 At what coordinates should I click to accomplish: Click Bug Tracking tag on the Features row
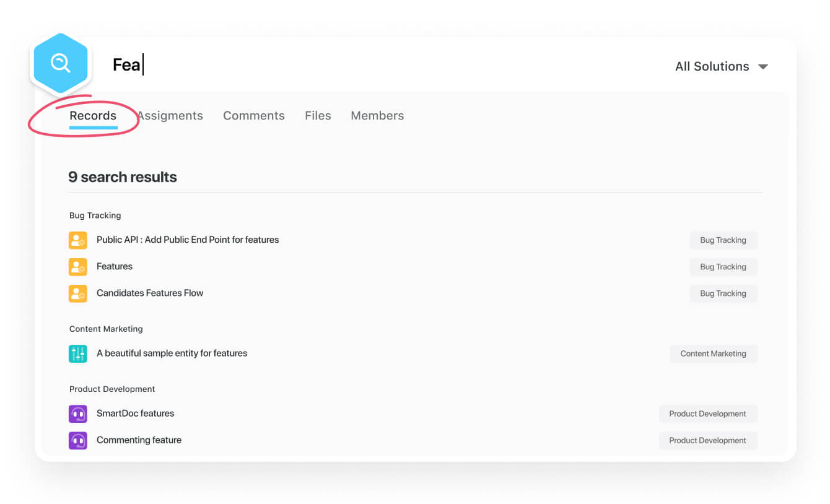pos(723,267)
